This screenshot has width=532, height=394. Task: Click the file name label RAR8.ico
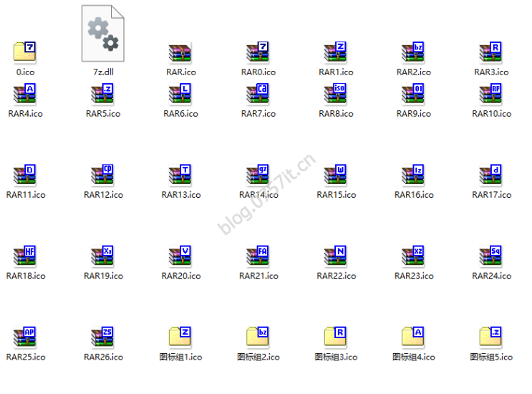click(336, 114)
